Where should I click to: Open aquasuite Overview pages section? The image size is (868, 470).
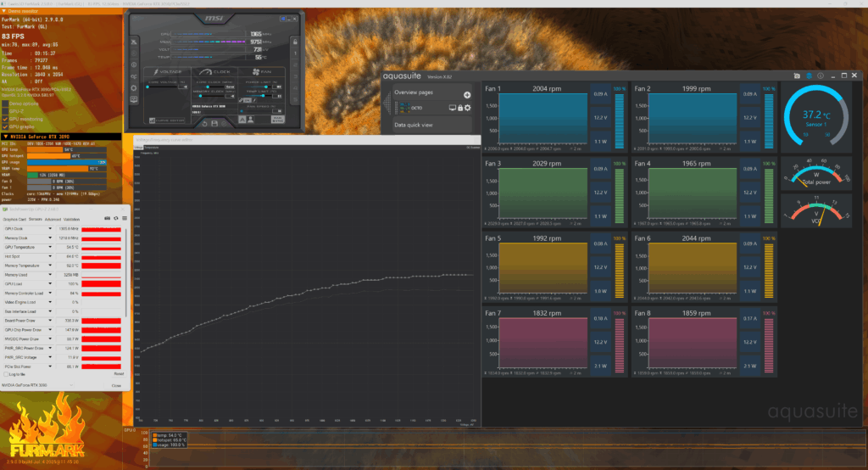[432, 92]
